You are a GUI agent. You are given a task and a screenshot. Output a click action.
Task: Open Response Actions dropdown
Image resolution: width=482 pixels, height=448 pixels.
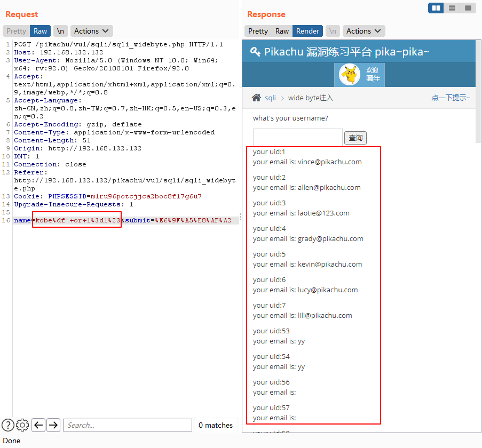(364, 31)
